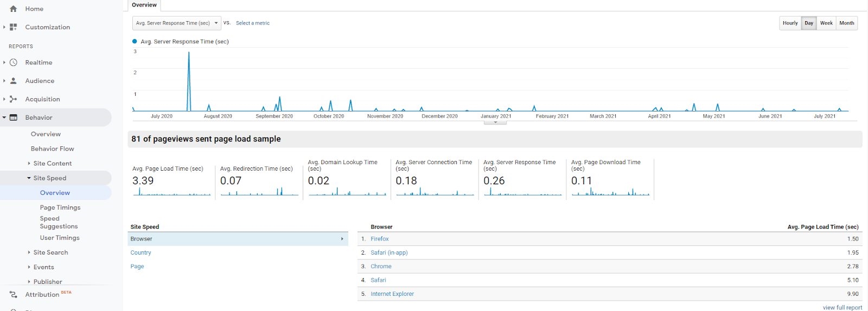Open Realtime reports clock icon
Viewport: 868px width, 311px height.
14,62
